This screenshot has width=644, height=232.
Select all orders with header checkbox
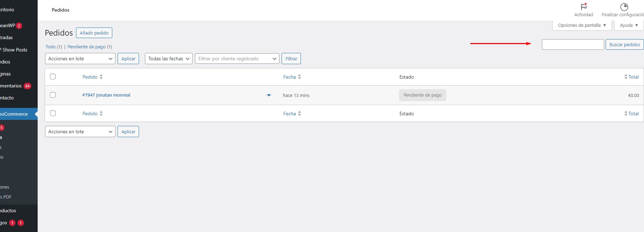coord(53,77)
